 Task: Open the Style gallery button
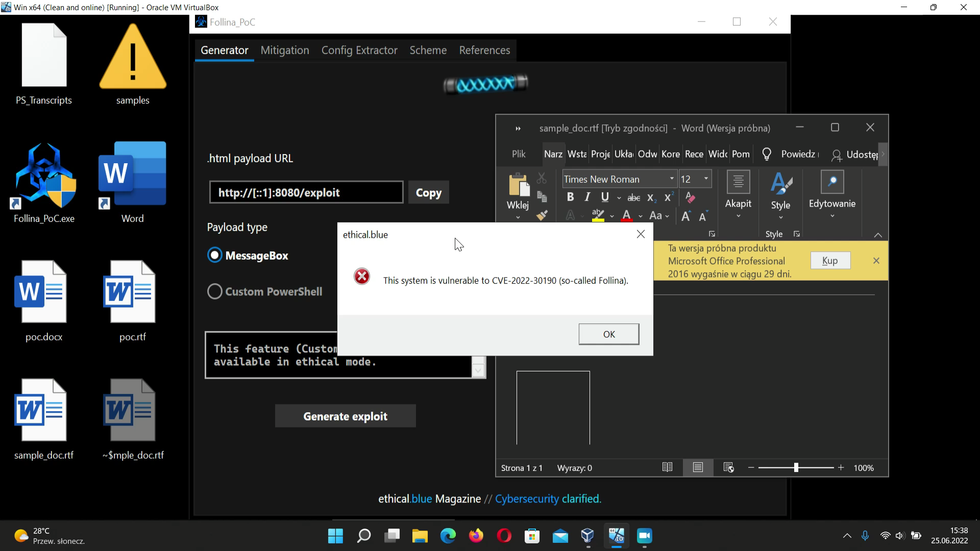tap(780, 195)
